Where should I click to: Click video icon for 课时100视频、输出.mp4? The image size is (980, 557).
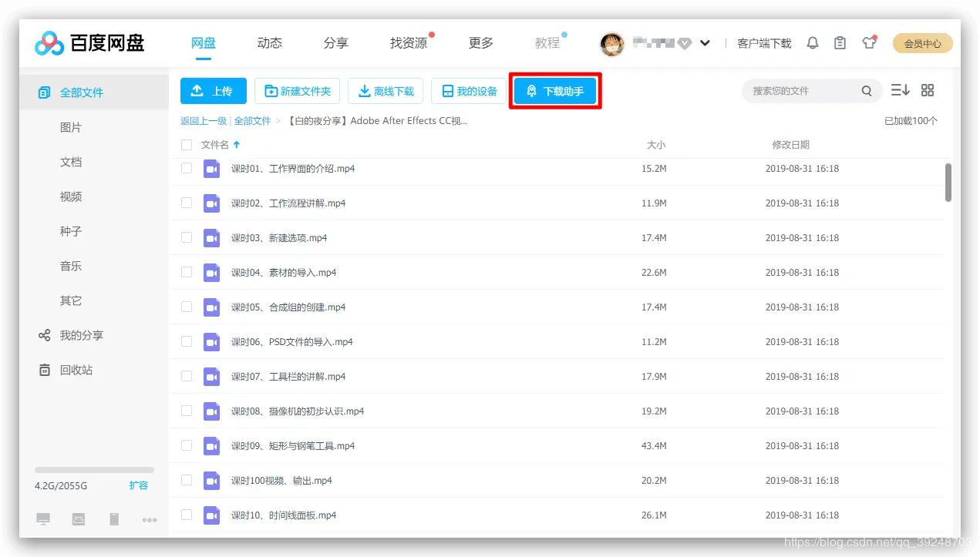coord(212,481)
